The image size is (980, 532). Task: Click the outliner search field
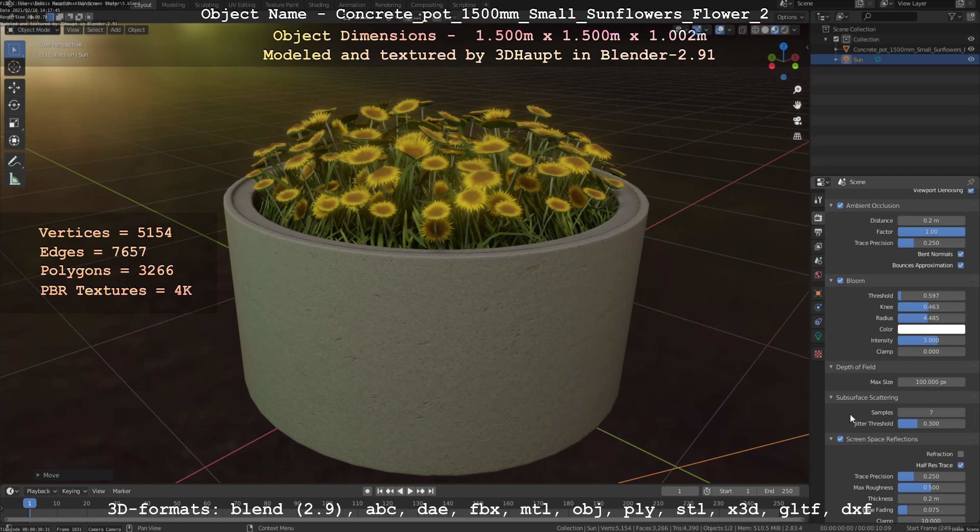888,16
